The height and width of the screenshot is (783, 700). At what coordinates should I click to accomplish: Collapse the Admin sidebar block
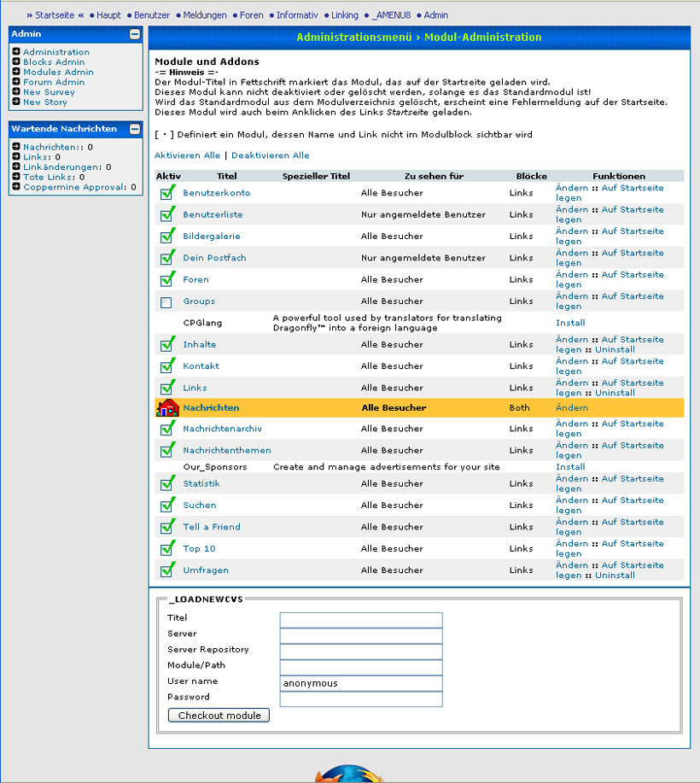135,34
